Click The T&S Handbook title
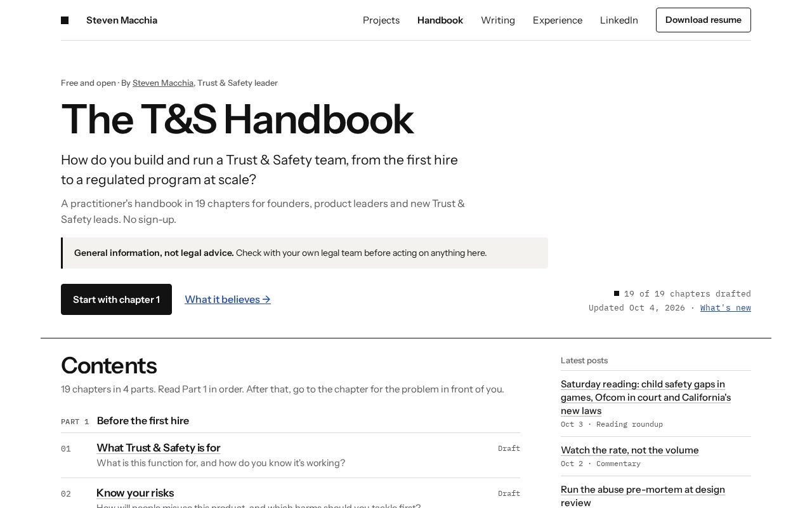The width and height of the screenshot is (812, 508). click(237, 119)
